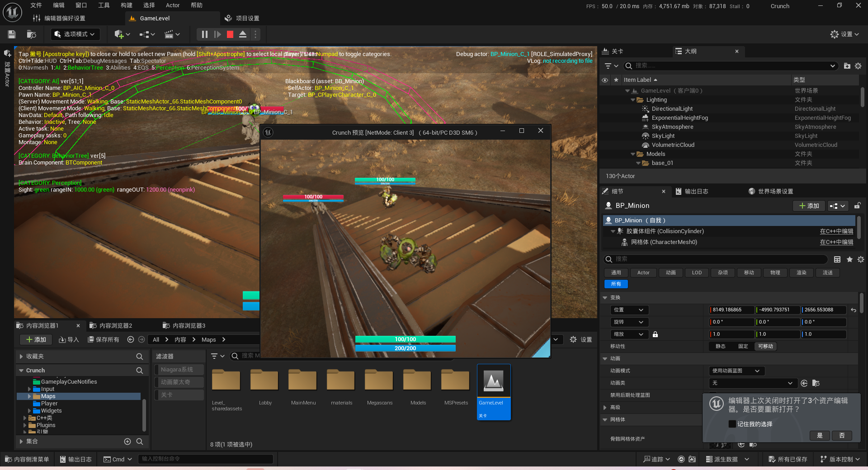Viewport: 868px width, 470px height.
Task: Open the blueprints toolbar dropdown icon
Action: (x=147, y=34)
